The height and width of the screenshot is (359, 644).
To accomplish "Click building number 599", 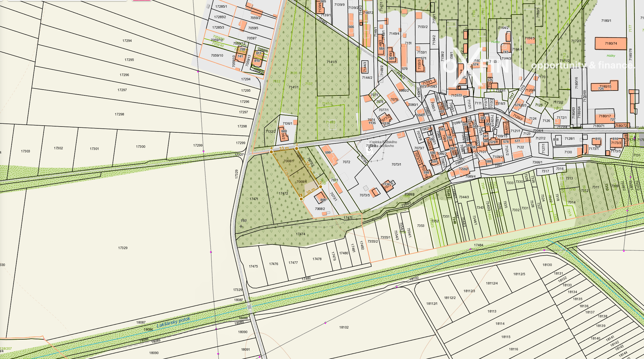I will pyautogui.click(x=328, y=152).
